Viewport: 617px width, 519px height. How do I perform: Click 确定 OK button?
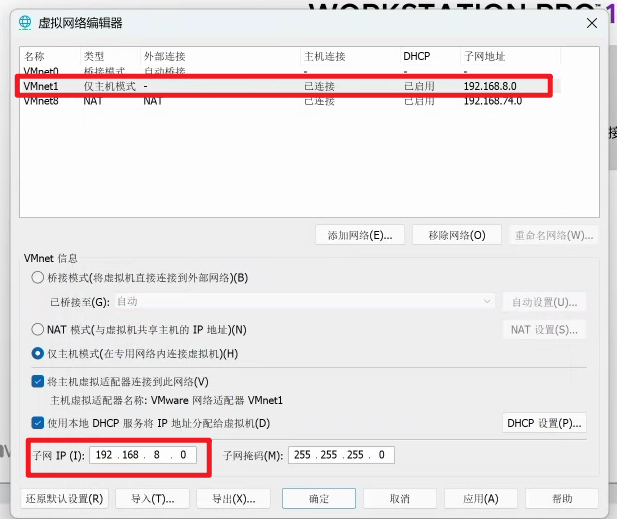coord(319,499)
